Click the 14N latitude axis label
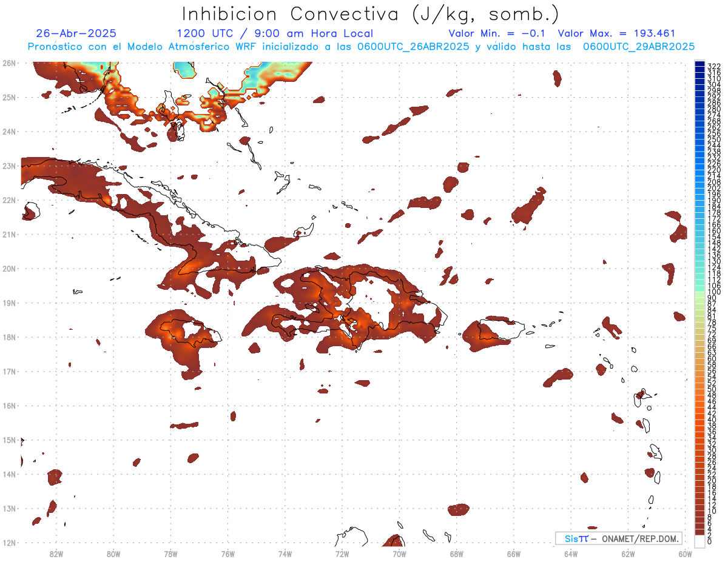 point(10,474)
